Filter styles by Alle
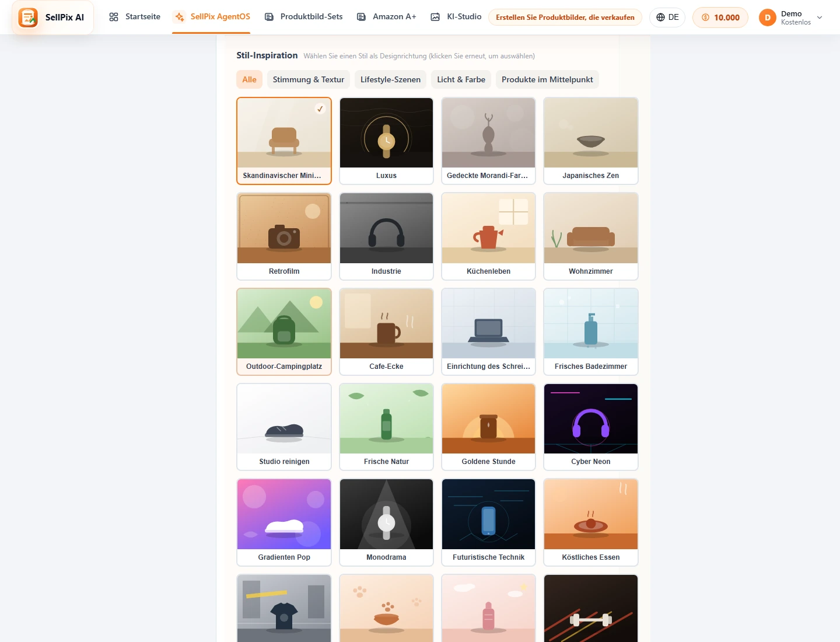This screenshot has width=840, height=642. (x=249, y=79)
